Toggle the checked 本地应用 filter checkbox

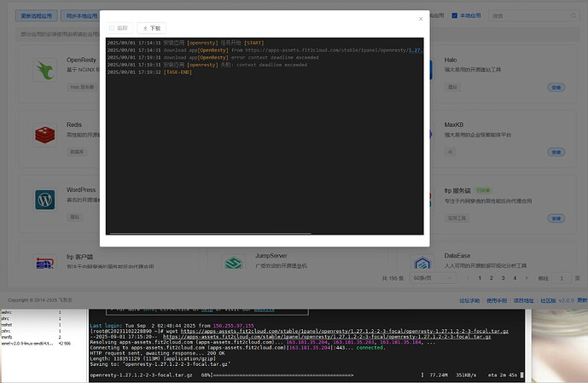455,15
